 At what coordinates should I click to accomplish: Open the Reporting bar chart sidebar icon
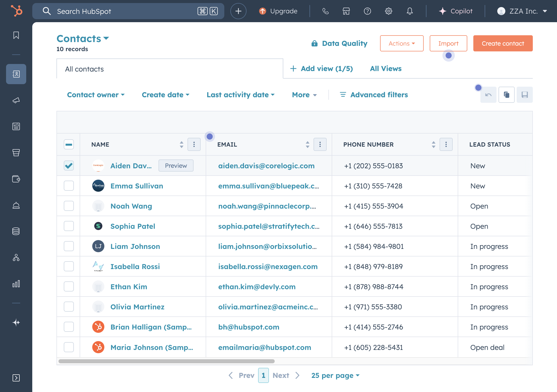[16, 284]
